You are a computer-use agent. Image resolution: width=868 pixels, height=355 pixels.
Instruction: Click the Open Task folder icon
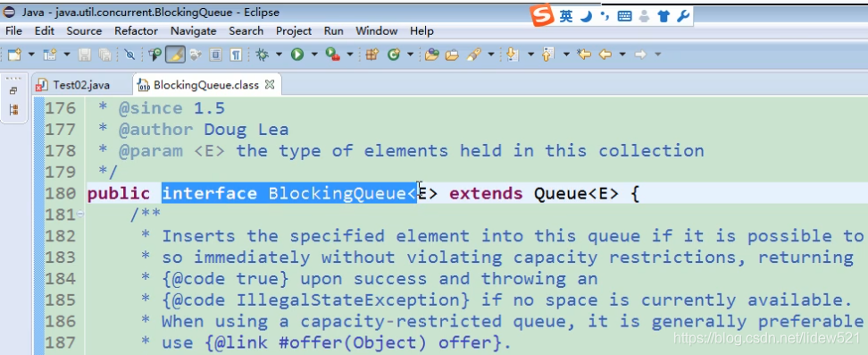click(x=452, y=55)
